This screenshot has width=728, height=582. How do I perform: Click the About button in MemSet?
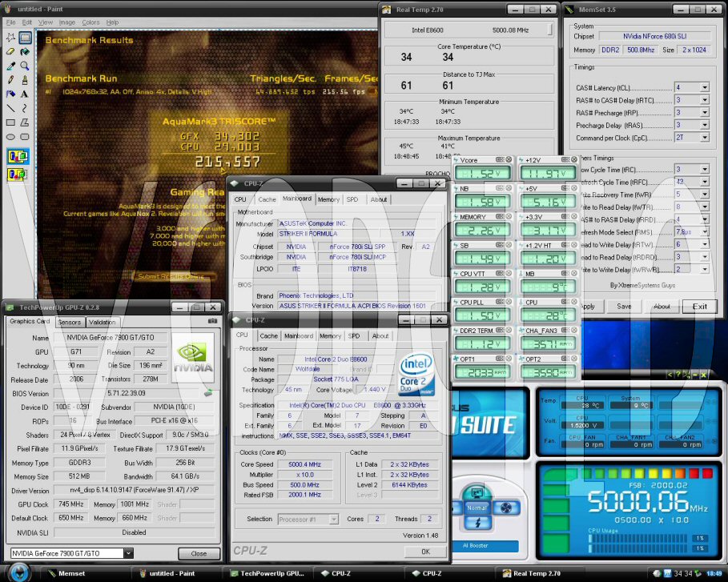point(662,307)
